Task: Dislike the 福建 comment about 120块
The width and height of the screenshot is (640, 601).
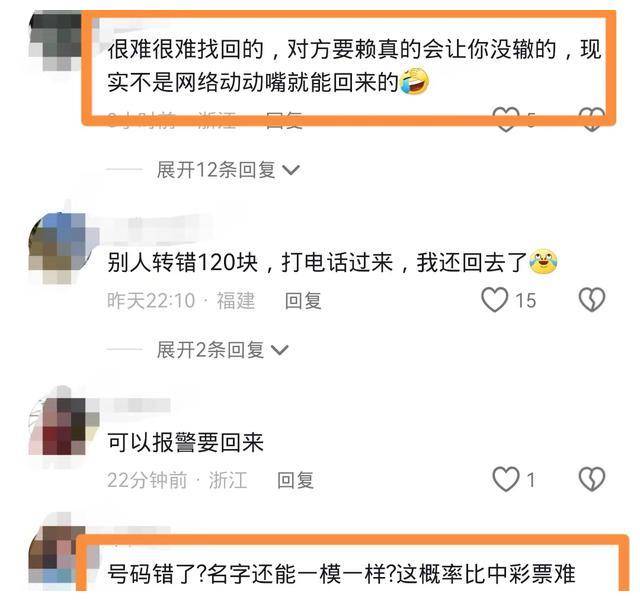Action: [592, 300]
